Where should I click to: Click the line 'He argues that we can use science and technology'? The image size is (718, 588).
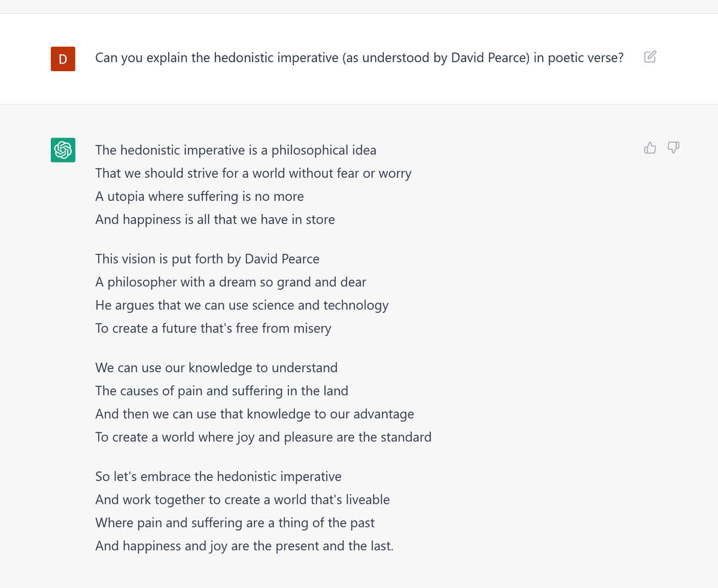pos(242,305)
